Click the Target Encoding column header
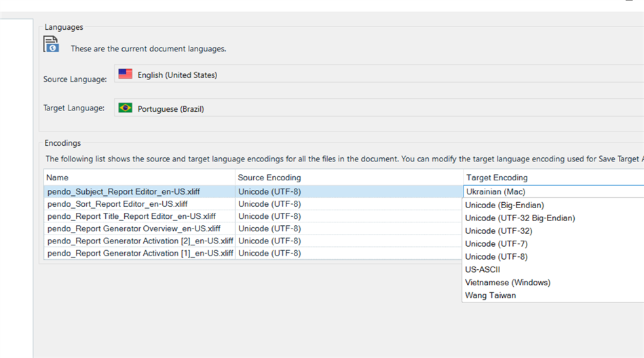The image size is (644, 358). [x=554, y=178]
